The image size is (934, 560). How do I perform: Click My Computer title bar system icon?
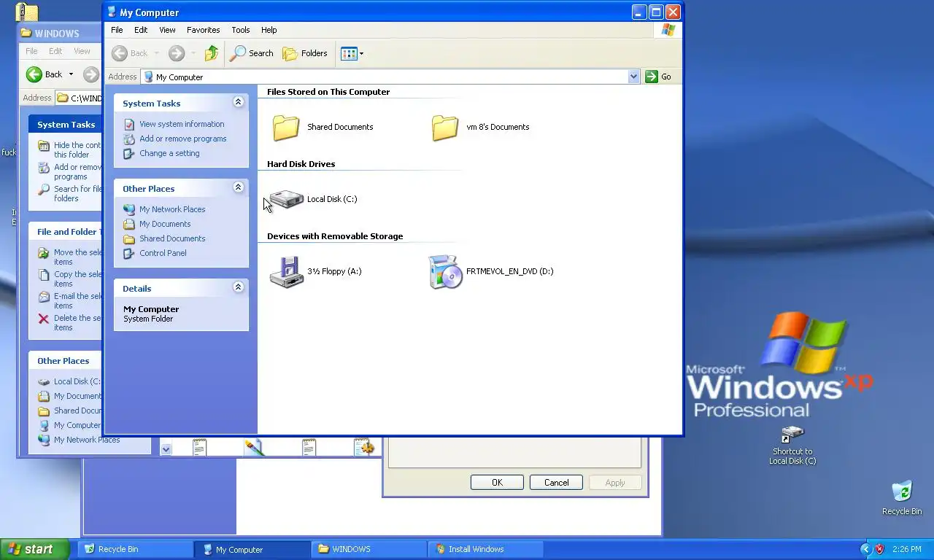click(x=112, y=12)
